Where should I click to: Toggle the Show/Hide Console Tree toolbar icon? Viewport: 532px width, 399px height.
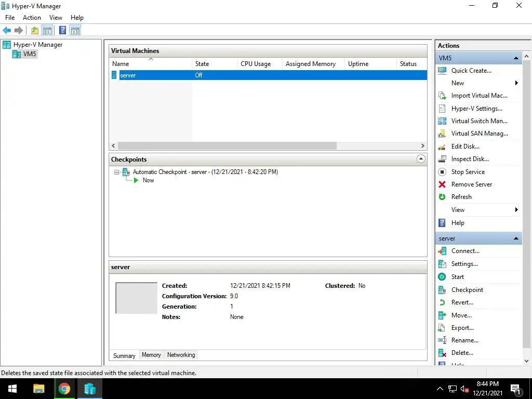47,31
